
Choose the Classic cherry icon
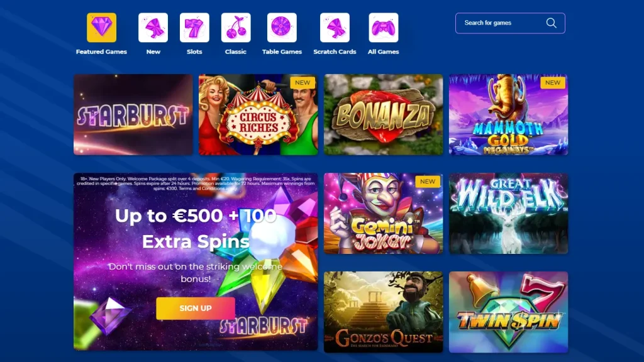click(236, 28)
